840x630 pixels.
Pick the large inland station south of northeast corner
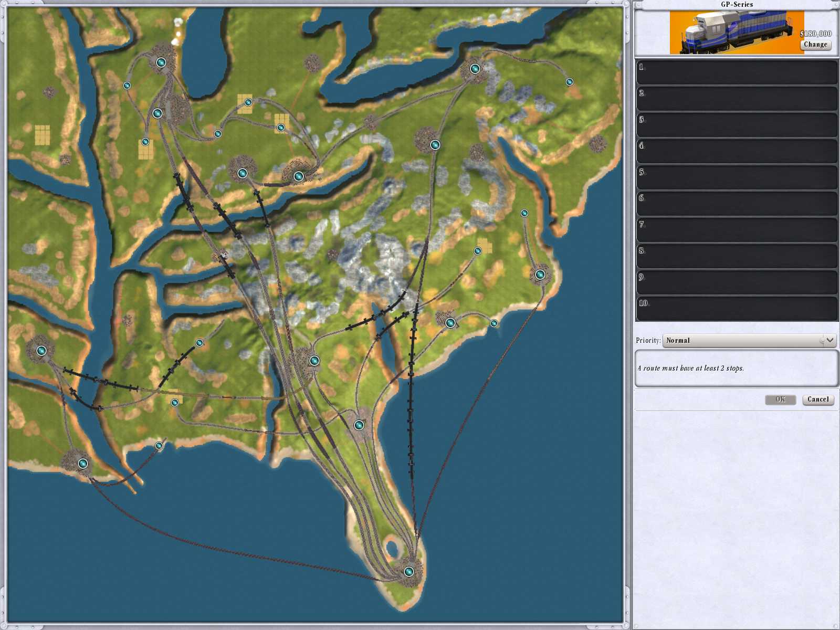(435, 144)
